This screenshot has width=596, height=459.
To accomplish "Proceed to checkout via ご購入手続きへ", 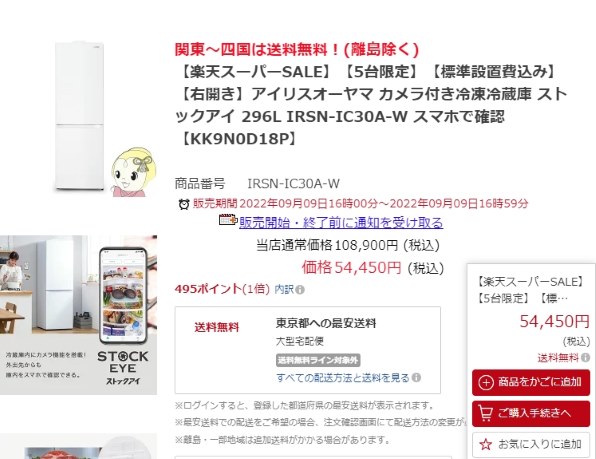I will pos(531,413).
